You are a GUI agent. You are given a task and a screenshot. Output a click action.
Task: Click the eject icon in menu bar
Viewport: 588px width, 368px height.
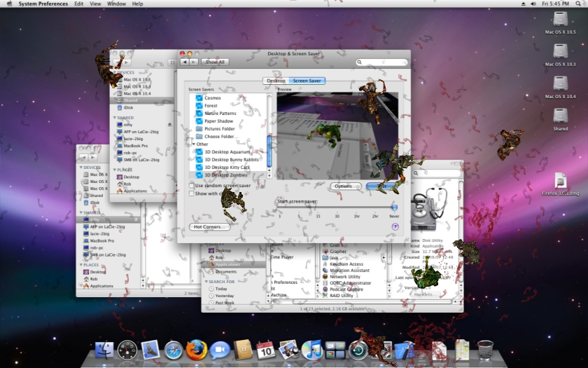click(x=523, y=4)
